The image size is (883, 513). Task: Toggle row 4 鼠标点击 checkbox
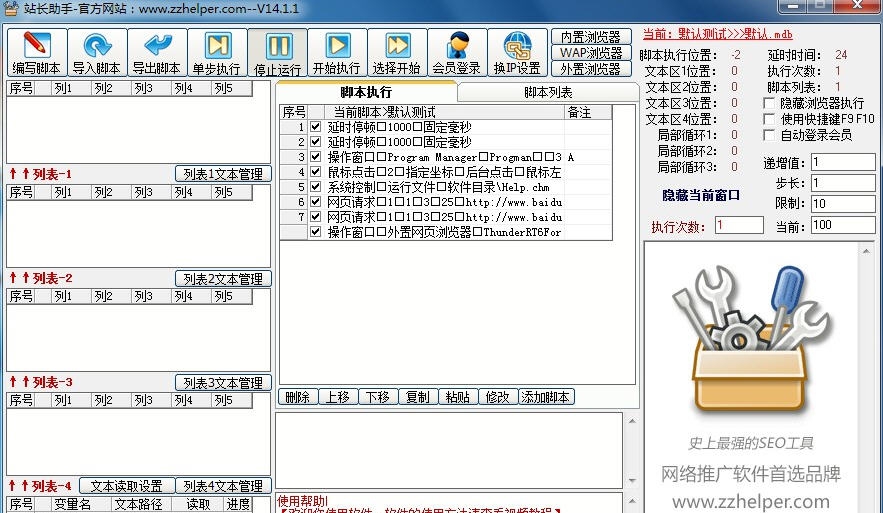click(x=315, y=172)
